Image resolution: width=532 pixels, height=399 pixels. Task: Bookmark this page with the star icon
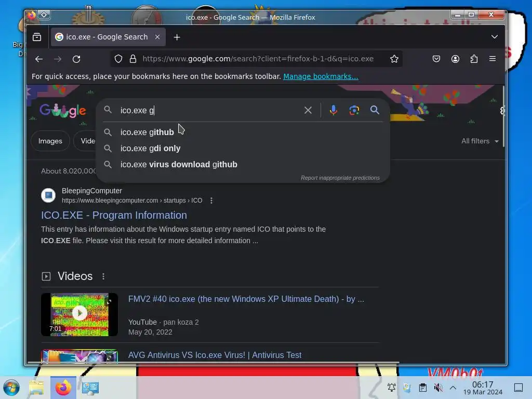click(394, 59)
